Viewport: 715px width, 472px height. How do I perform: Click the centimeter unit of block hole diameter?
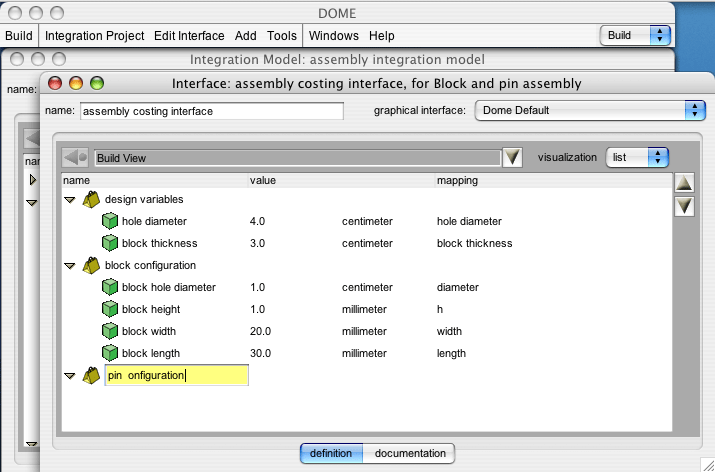tap(367, 287)
